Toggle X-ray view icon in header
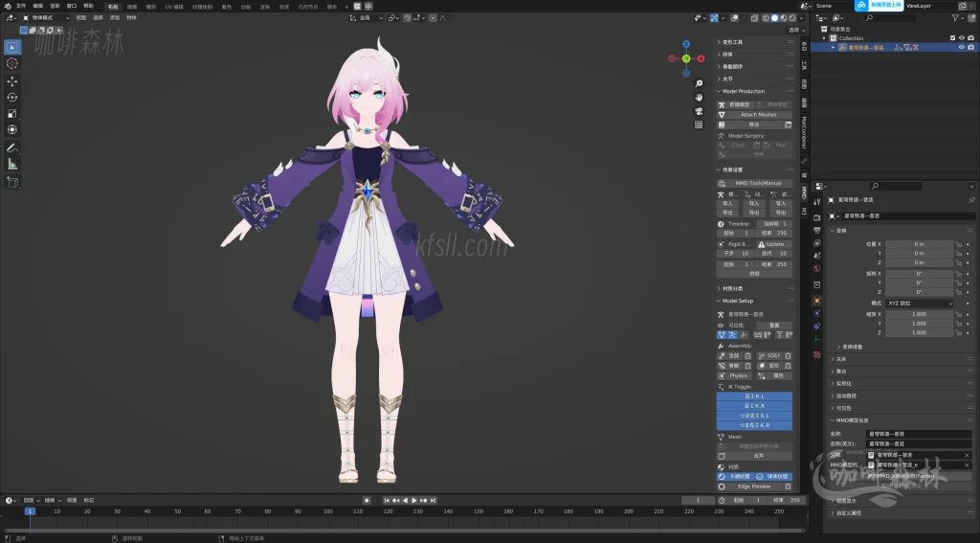 click(x=755, y=18)
